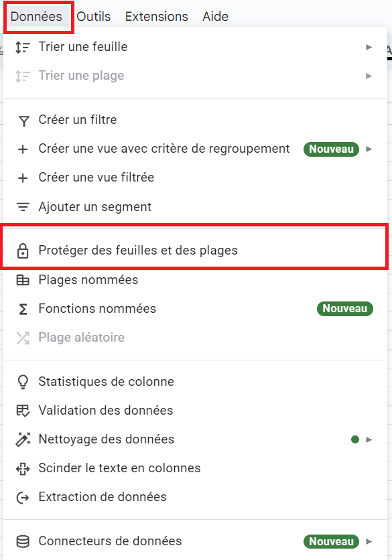Open the Outils menu
392x560 pixels.
(94, 17)
